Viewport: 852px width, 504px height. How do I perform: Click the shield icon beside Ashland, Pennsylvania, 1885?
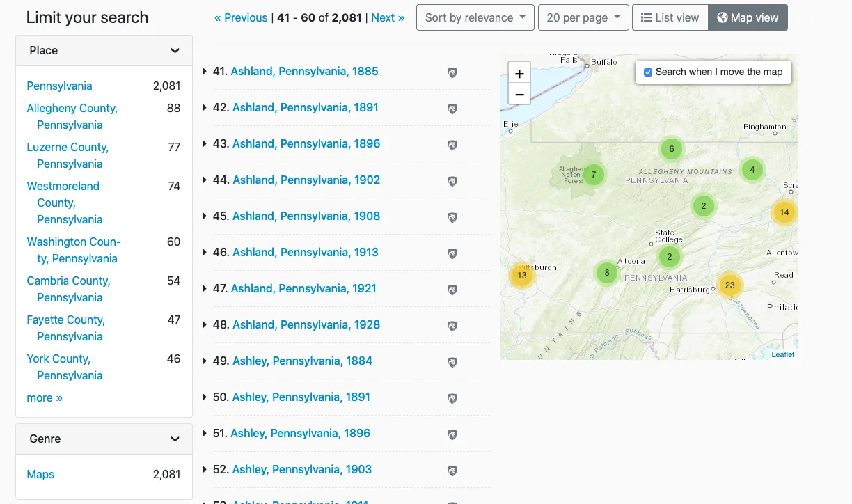(x=452, y=72)
